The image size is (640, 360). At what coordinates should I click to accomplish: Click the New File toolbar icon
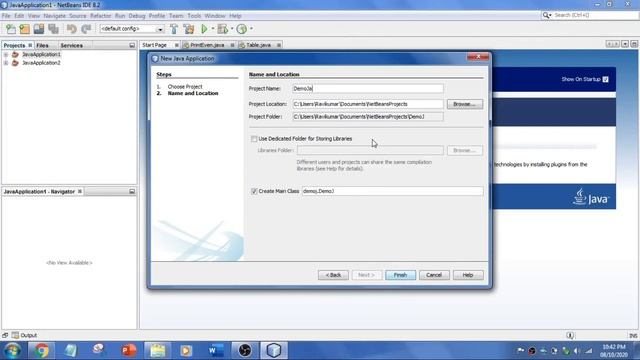[x=11, y=29]
